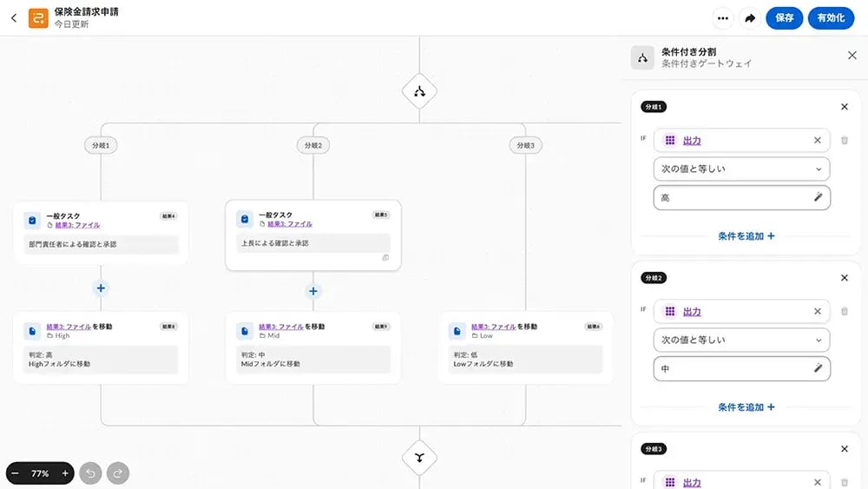Image resolution: width=868 pixels, height=489 pixels.
Task: Select the Lowフォルダに移動 card
Action: (526, 348)
